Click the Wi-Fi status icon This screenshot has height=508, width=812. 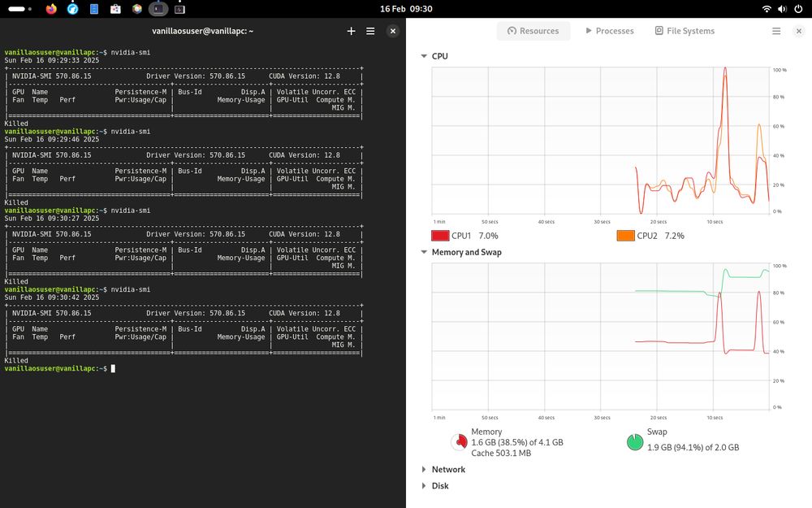[x=768, y=9]
